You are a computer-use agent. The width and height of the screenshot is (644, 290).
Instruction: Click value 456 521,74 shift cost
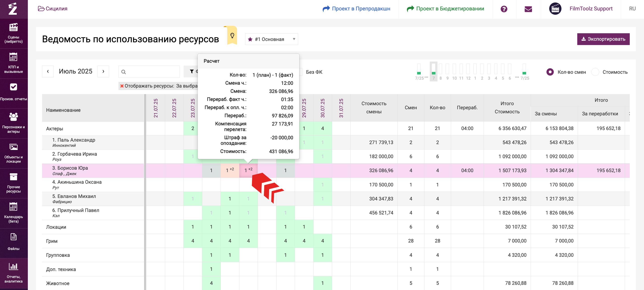click(x=381, y=213)
